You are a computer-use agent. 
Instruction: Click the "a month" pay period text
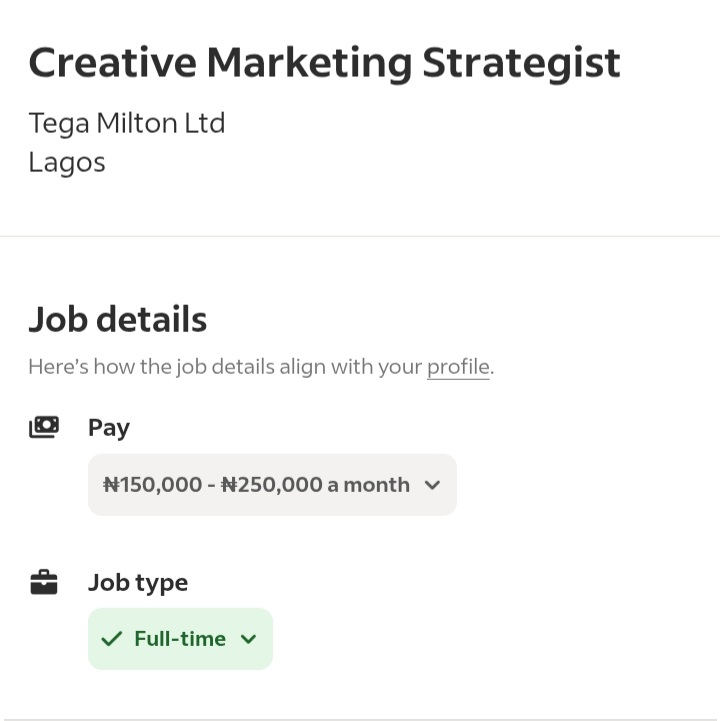368,485
